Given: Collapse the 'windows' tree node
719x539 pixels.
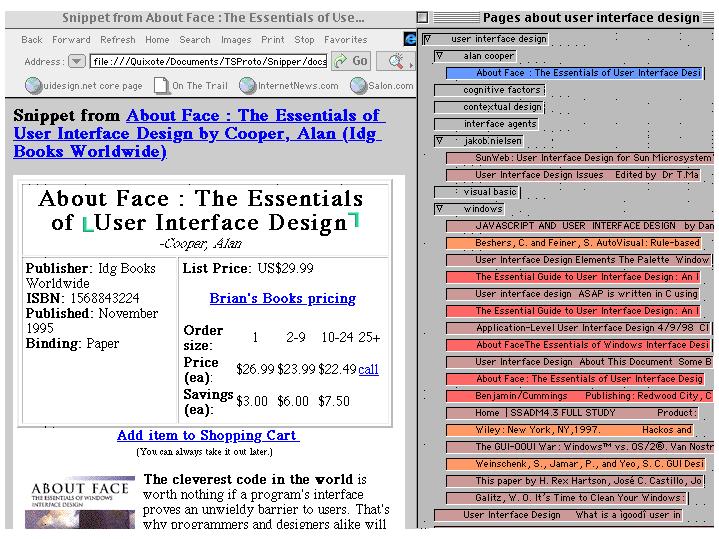Looking at the screenshot, I should click(439, 209).
